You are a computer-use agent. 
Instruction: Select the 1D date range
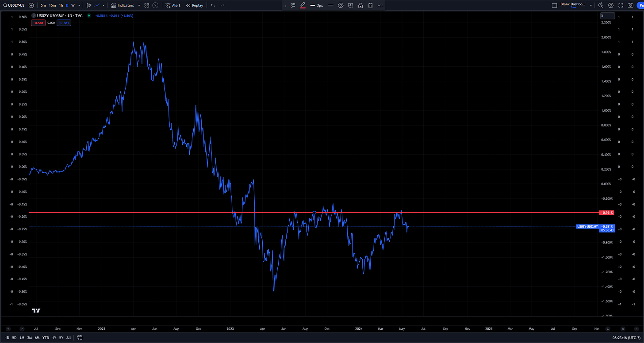pos(7,338)
